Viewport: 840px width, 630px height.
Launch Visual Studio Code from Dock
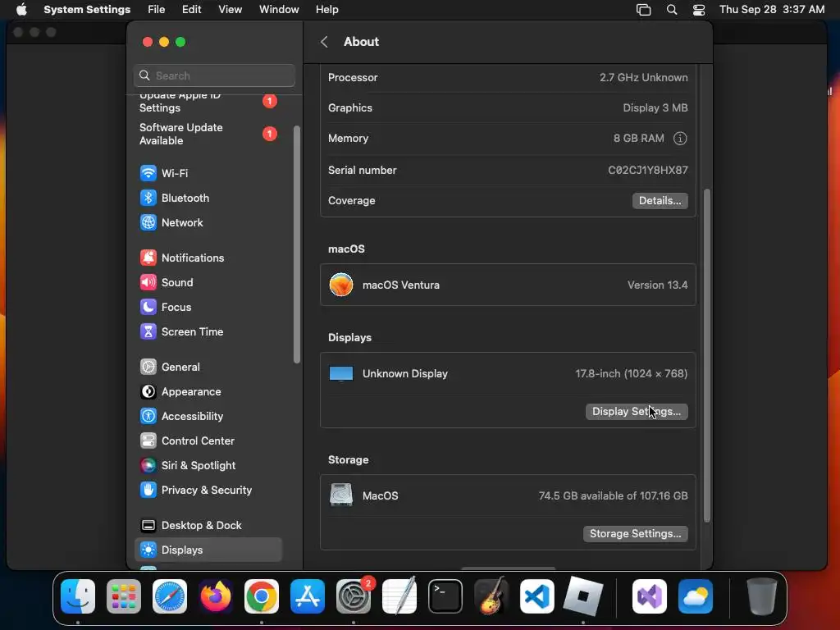pyautogui.click(x=537, y=596)
